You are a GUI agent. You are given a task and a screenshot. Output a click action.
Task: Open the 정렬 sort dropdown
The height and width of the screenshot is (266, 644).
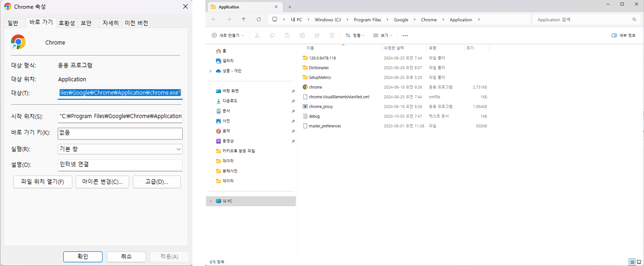tap(355, 36)
